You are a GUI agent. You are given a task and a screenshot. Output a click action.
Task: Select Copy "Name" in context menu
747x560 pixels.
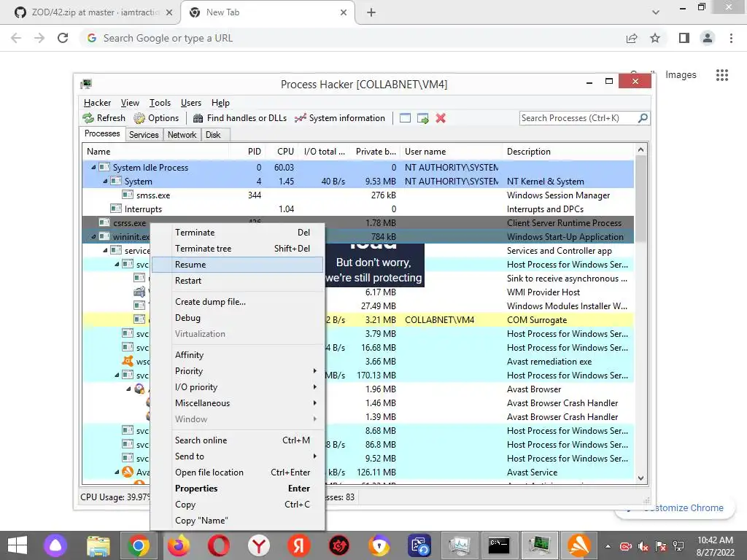point(237,521)
